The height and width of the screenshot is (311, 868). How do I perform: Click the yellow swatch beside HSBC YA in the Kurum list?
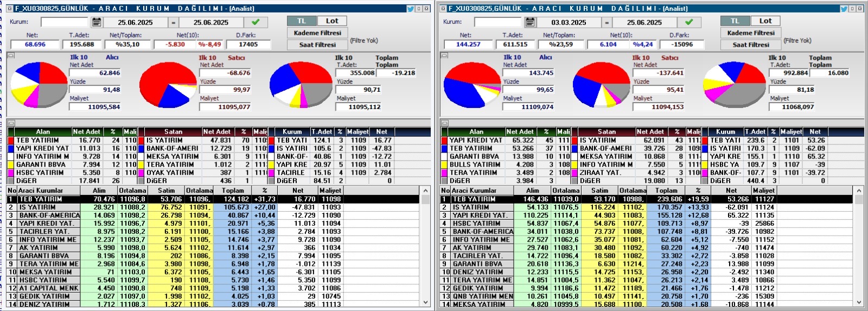click(704, 164)
